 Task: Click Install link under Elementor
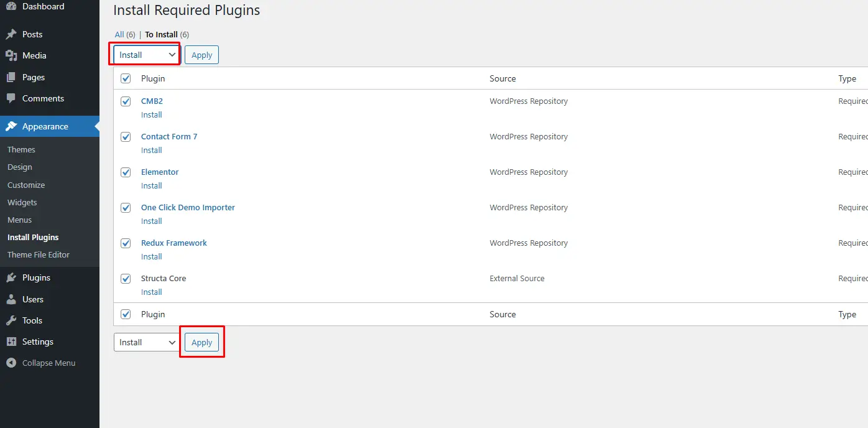tap(152, 185)
